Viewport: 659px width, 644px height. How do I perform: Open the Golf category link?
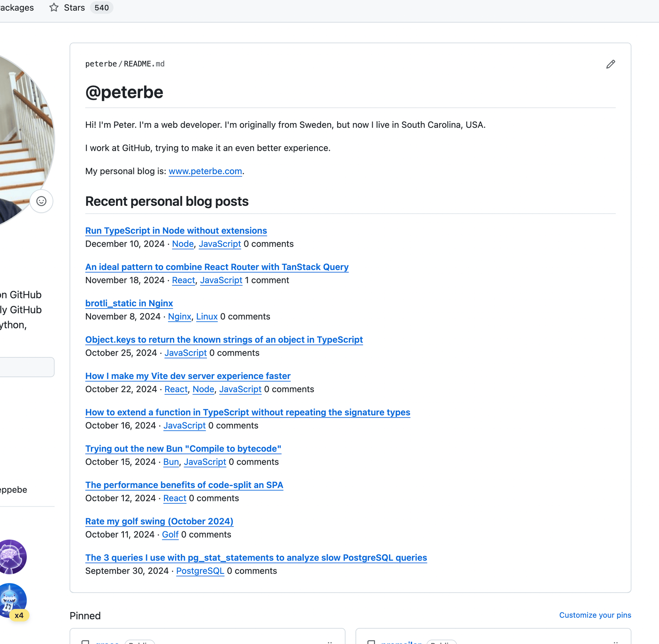click(170, 534)
